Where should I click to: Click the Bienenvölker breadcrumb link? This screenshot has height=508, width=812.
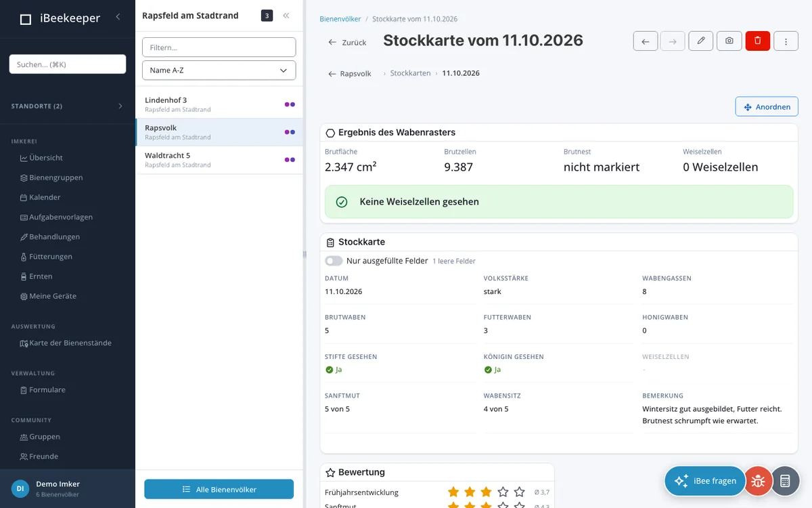tap(340, 19)
